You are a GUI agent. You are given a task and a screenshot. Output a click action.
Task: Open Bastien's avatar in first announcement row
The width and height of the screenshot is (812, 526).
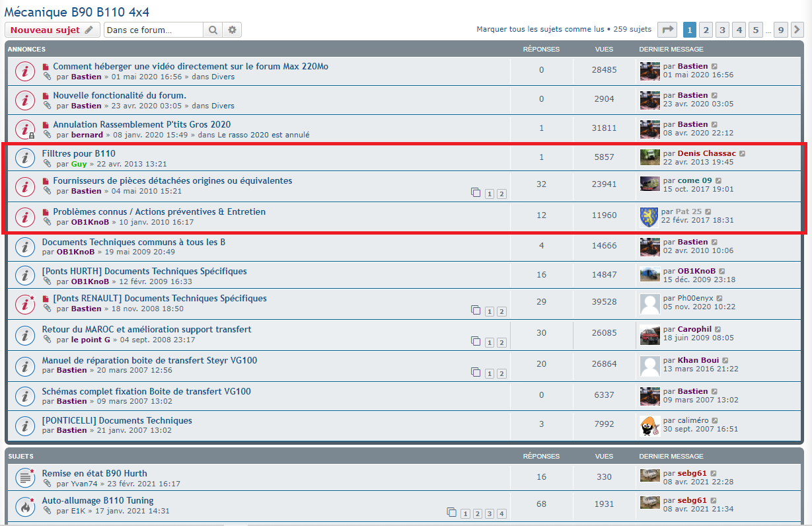(x=649, y=71)
